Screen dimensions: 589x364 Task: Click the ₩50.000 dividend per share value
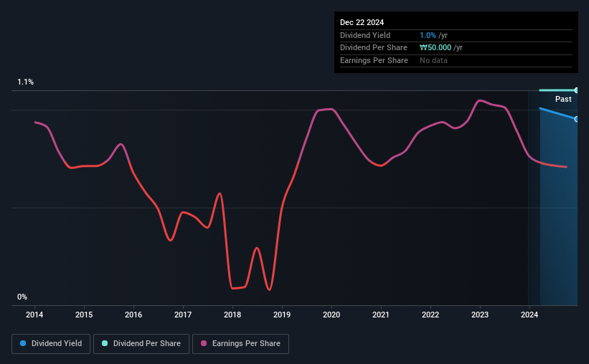[x=435, y=48]
